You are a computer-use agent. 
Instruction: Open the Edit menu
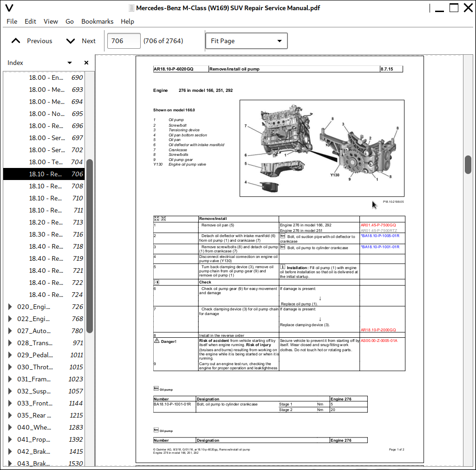click(30, 21)
